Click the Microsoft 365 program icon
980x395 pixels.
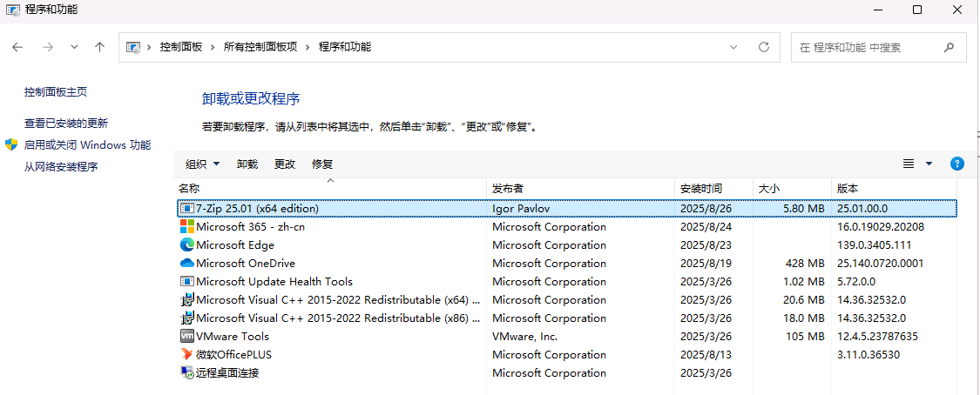pyautogui.click(x=187, y=226)
